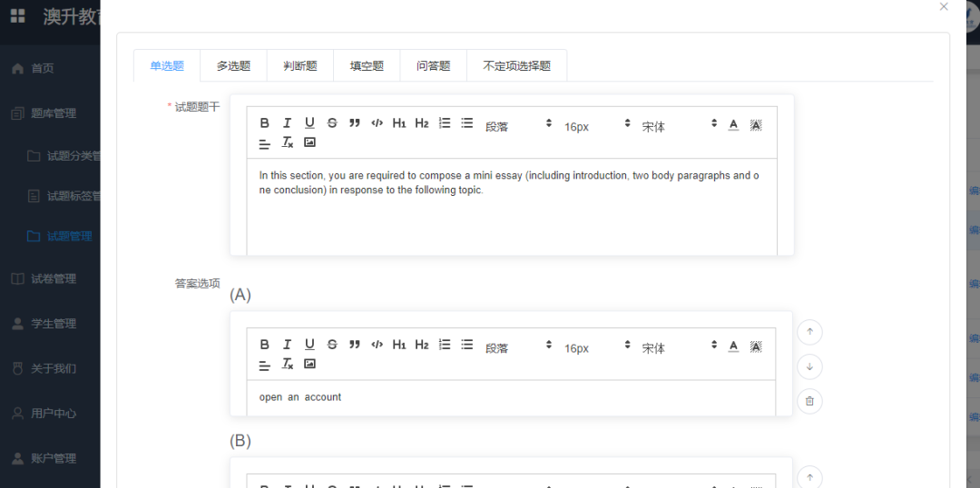Viewport: 980px width, 488px height.
Task: Close the question editing dialog
Action: click(x=944, y=7)
